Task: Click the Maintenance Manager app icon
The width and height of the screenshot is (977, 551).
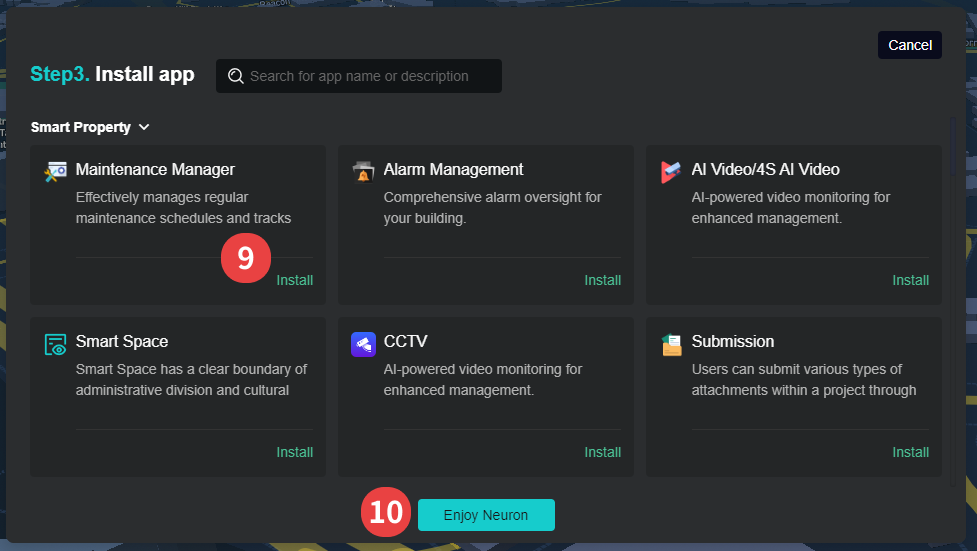Action: click(55, 171)
